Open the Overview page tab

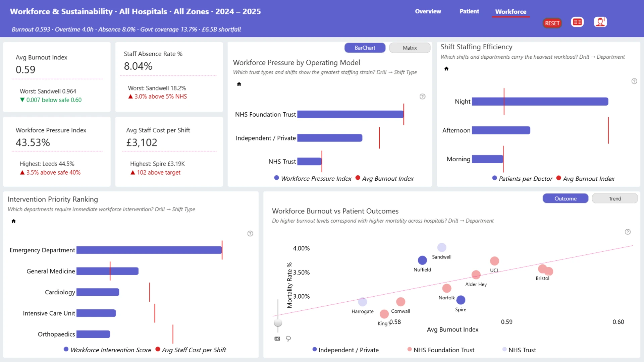click(x=428, y=11)
